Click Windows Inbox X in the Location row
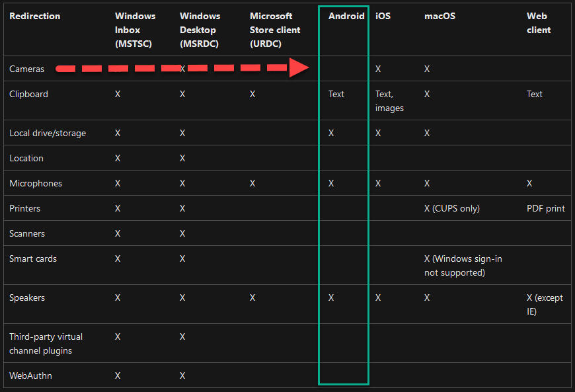575x392 pixels. (x=118, y=159)
